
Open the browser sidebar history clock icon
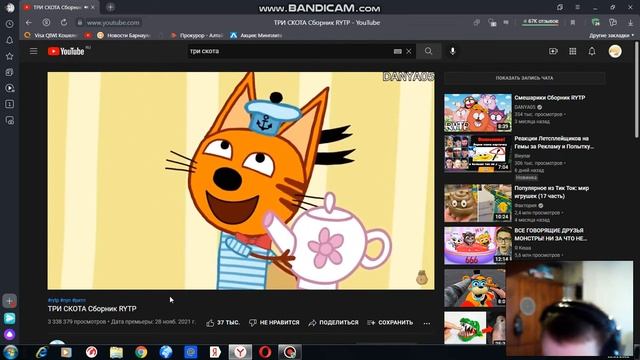coord(9,24)
